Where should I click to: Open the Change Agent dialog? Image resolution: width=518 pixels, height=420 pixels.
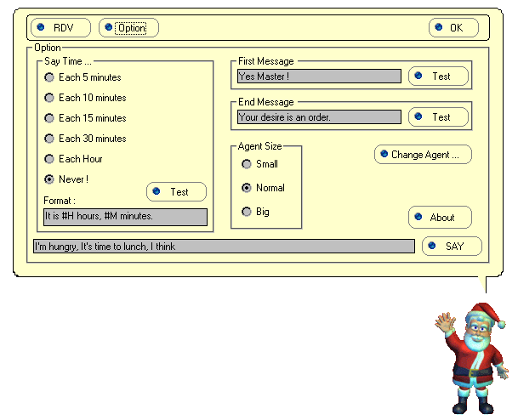pos(423,155)
